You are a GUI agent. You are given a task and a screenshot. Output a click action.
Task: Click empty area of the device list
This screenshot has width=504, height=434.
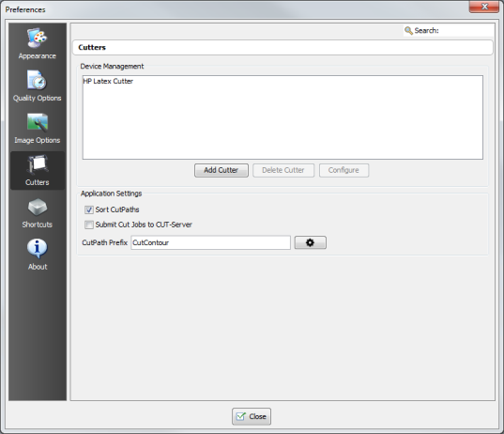pyautogui.click(x=283, y=126)
